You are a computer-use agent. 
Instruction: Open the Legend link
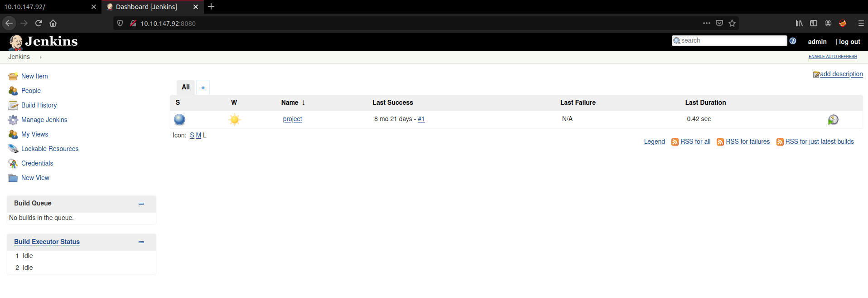(655, 142)
